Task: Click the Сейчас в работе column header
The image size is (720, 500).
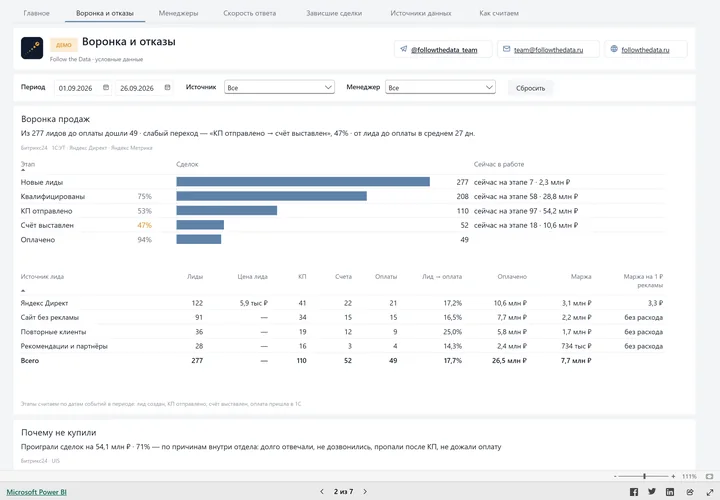Action: (499, 164)
